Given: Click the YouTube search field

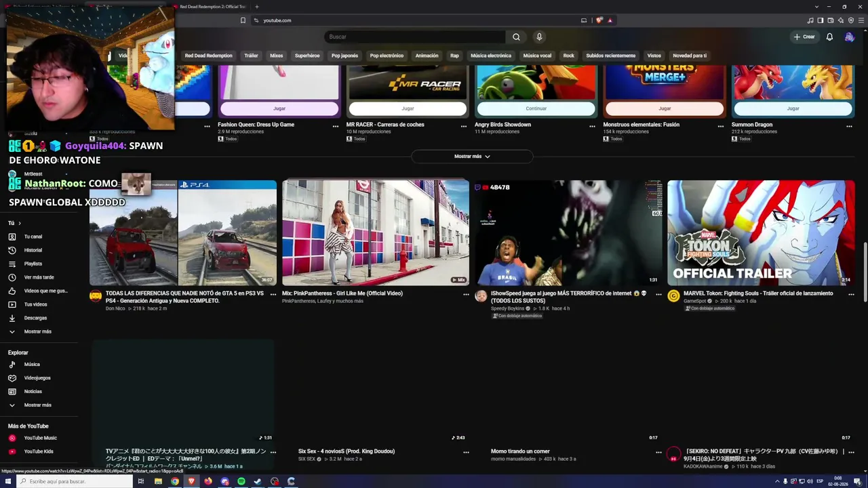Looking at the screenshot, I should point(415,37).
